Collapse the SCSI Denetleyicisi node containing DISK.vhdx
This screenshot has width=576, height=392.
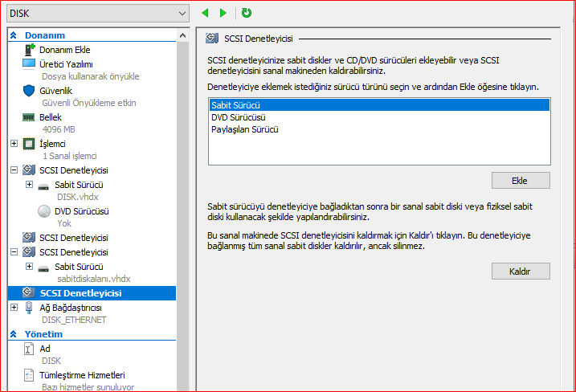click(14, 169)
